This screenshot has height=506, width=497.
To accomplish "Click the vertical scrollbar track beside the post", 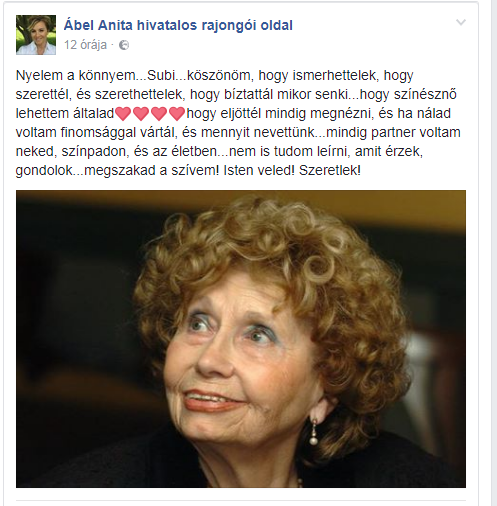I will (x=494, y=253).
